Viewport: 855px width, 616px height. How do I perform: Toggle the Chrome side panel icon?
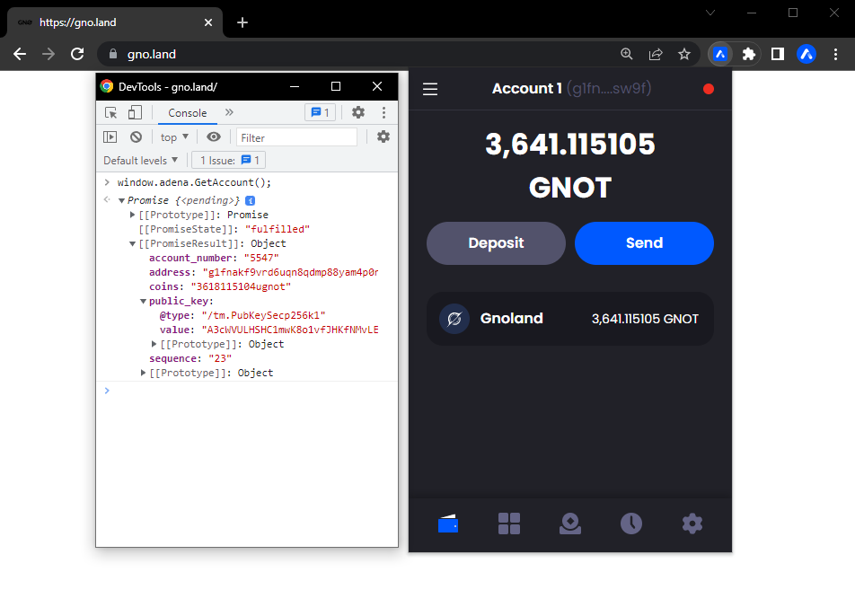(778, 54)
